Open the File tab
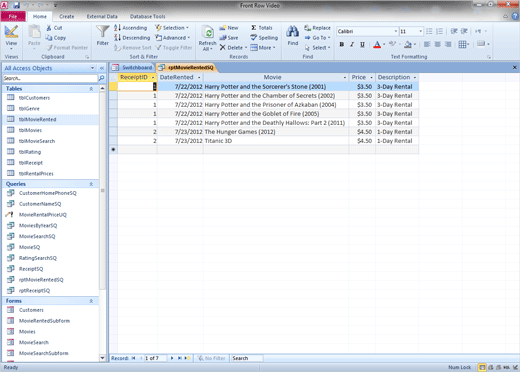The width and height of the screenshot is (520, 372). pos(13,16)
